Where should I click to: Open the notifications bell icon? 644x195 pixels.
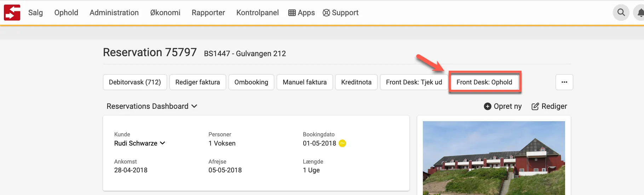pyautogui.click(x=640, y=13)
